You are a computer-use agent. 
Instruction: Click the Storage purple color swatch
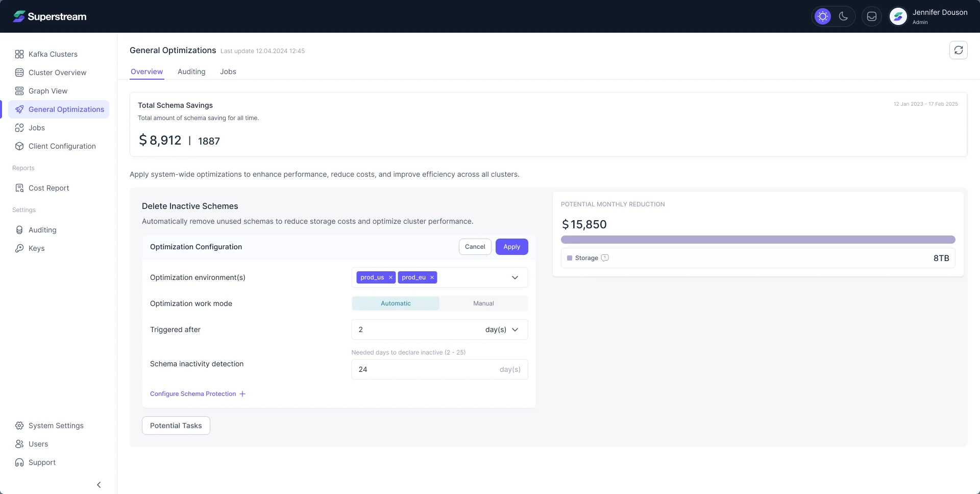[x=570, y=258]
